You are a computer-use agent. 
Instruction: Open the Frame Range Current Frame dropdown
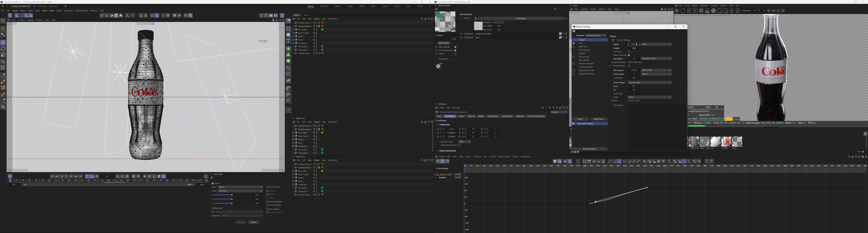click(650, 83)
